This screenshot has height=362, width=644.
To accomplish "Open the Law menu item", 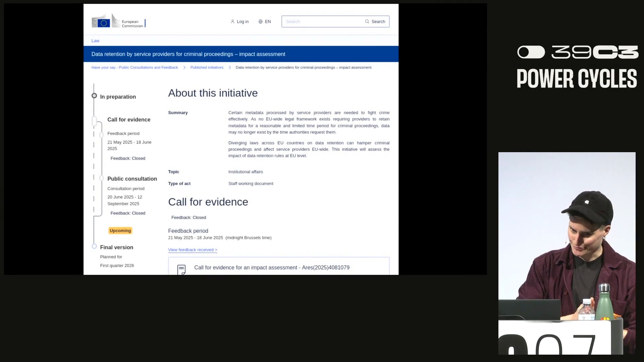I will [x=95, y=41].
